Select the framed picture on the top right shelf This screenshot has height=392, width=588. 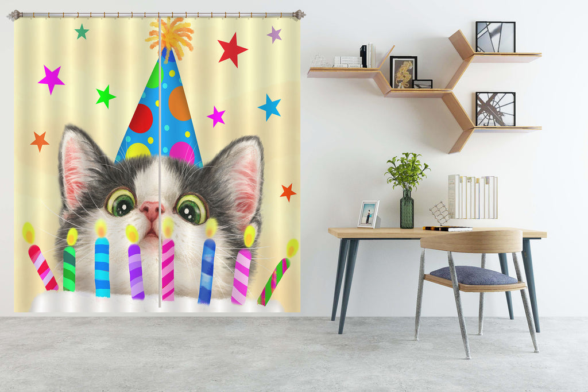click(x=495, y=37)
